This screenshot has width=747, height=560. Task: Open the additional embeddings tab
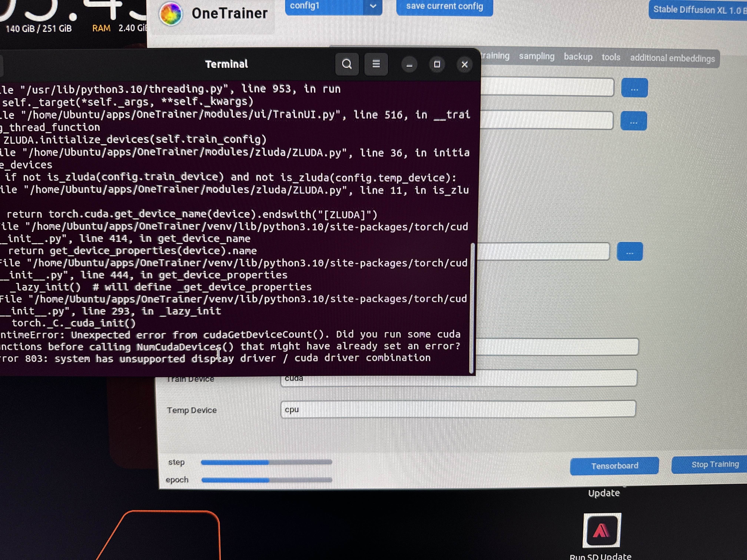tap(672, 58)
